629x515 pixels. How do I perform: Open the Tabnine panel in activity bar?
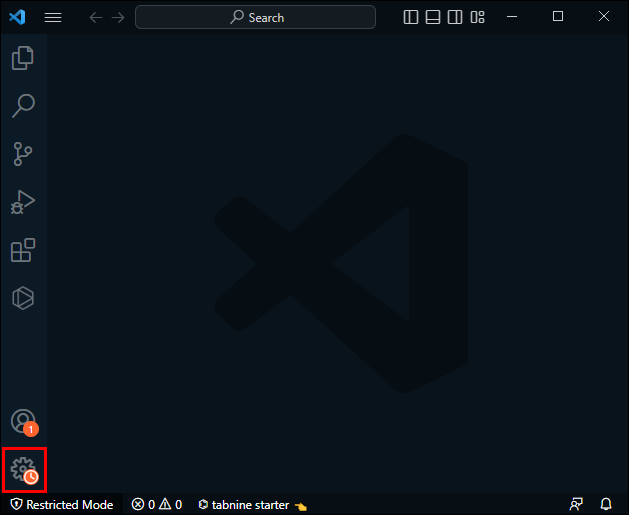(x=23, y=298)
